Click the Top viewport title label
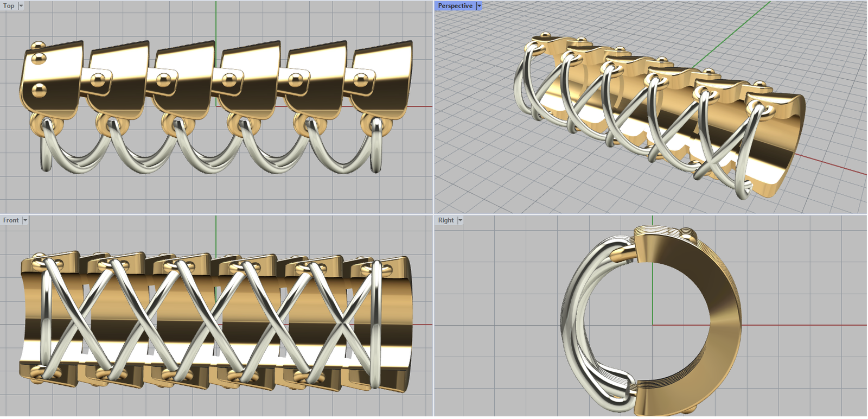 (x=9, y=6)
